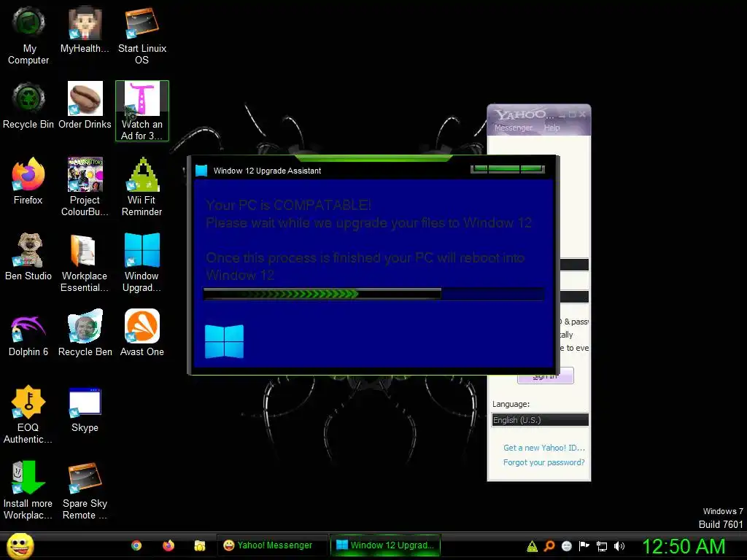Open Messenger menu in Yahoo window

point(513,128)
